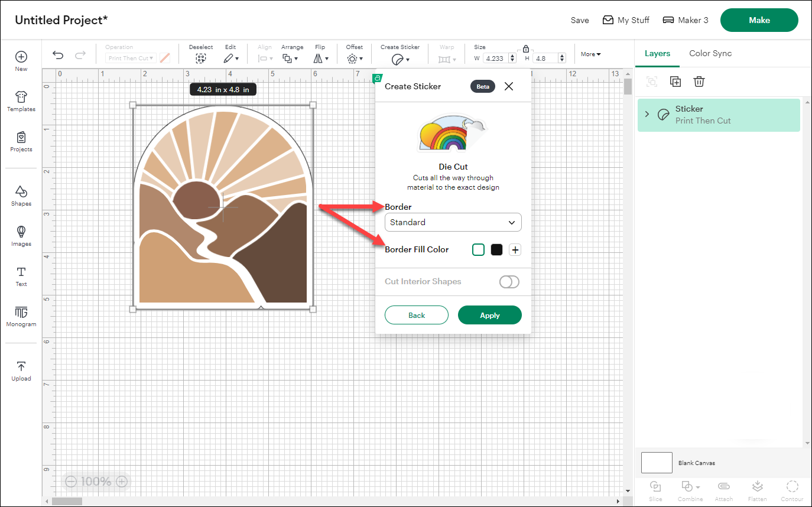Screen dimensions: 812x507
Task: Click the green Make button
Action: tap(759, 20)
